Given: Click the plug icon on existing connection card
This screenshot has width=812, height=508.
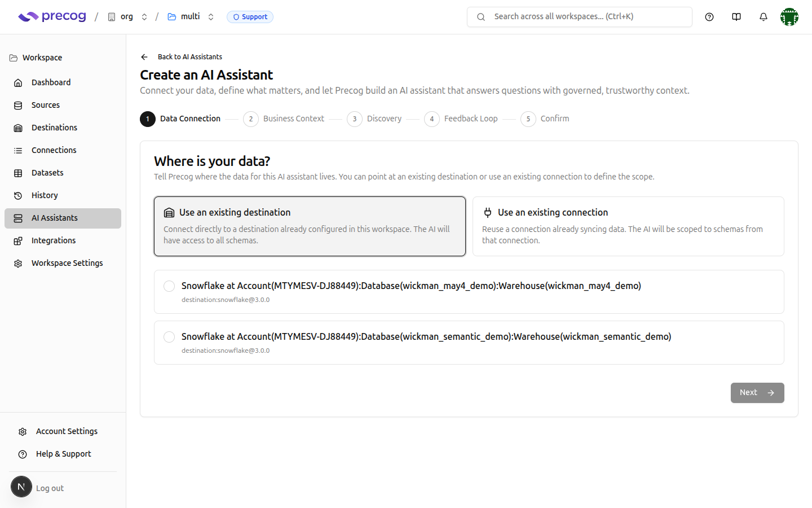Looking at the screenshot, I should click(488, 212).
